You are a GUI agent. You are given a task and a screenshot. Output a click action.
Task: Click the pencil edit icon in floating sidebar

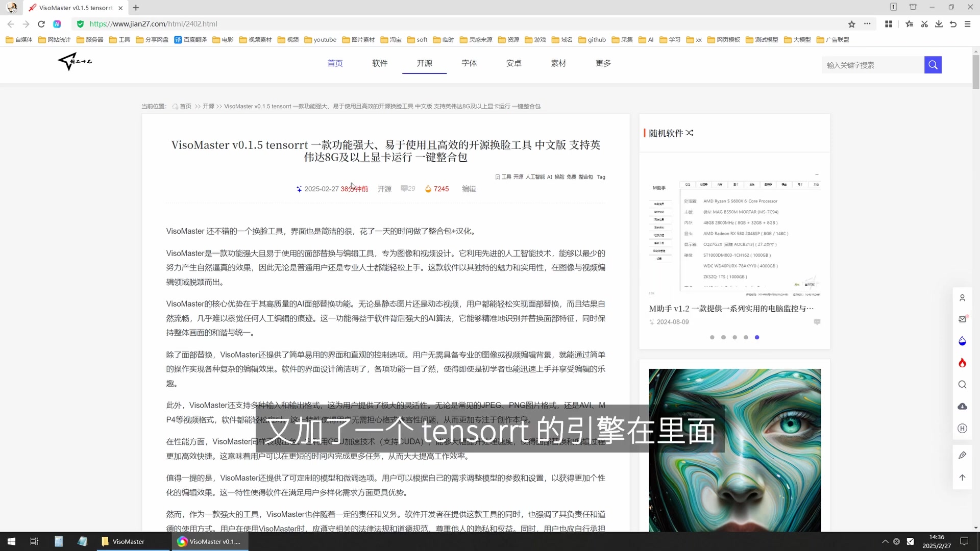coord(962,455)
